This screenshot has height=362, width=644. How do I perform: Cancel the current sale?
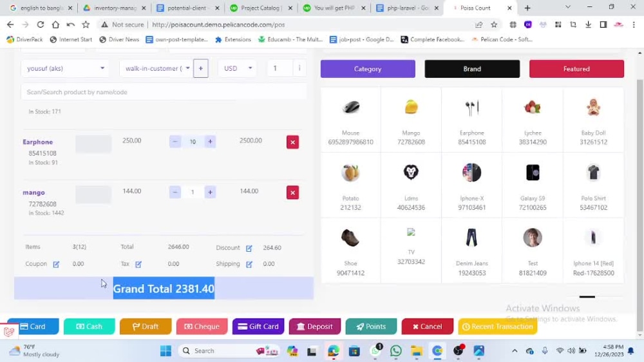click(x=427, y=327)
